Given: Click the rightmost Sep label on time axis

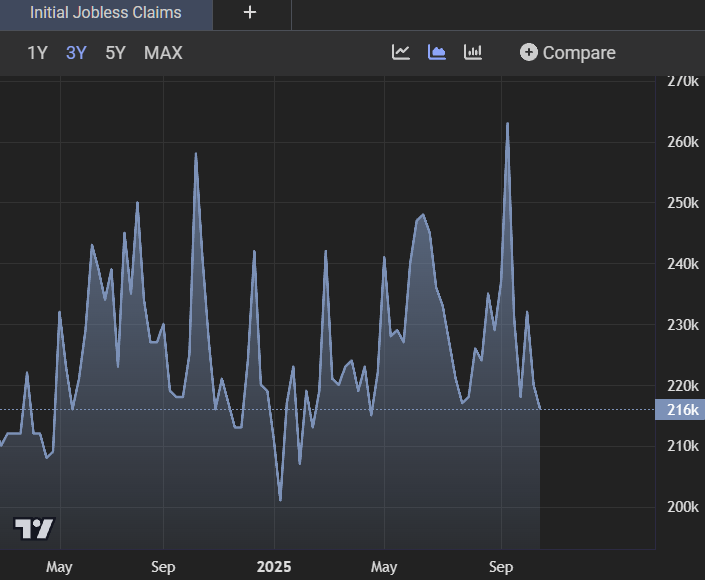Looking at the screenshot, I should click(x=501, y=567).
